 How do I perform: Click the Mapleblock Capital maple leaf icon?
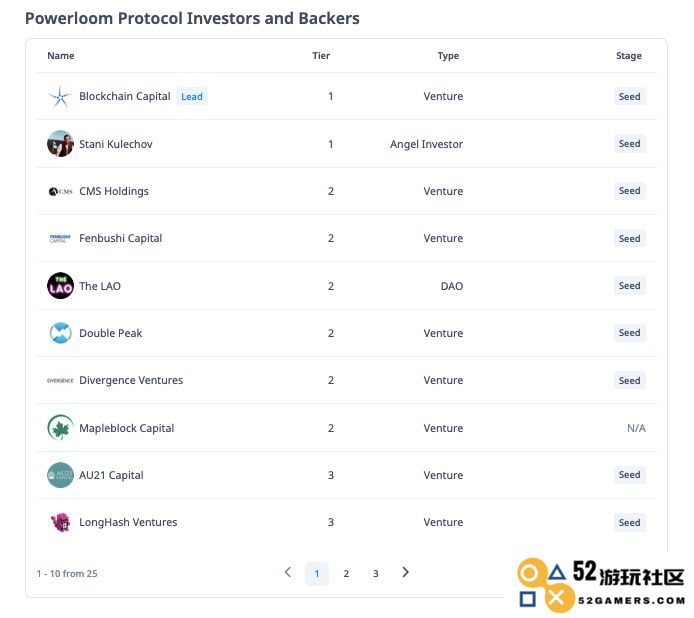click(60, 428)
